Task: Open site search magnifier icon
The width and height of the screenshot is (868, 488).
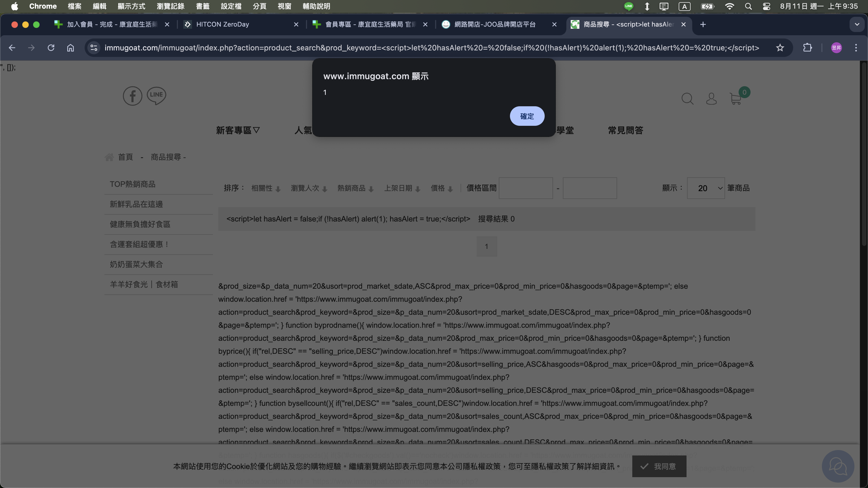Action: click(687, 99)
